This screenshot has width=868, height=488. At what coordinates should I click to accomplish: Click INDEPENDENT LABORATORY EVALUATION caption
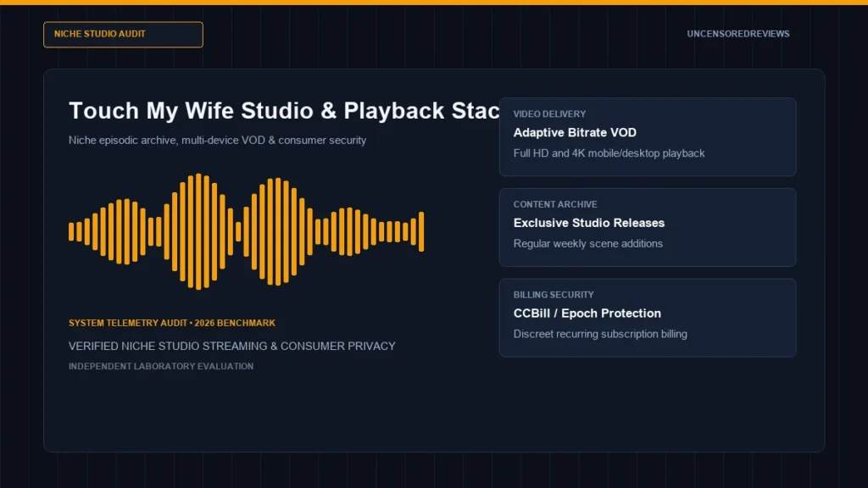161,366
